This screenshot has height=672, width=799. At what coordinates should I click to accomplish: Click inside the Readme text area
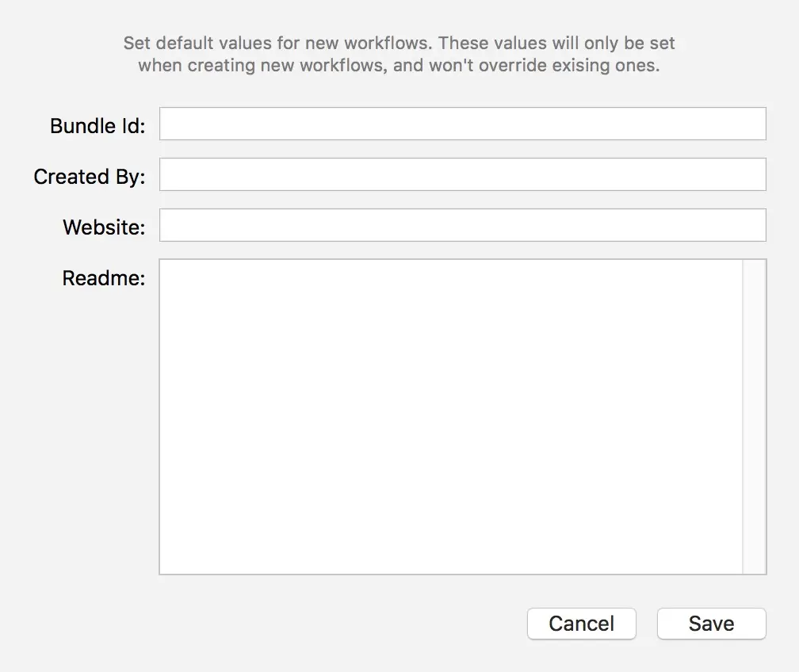pyautogui.click(x=450, y=416)
